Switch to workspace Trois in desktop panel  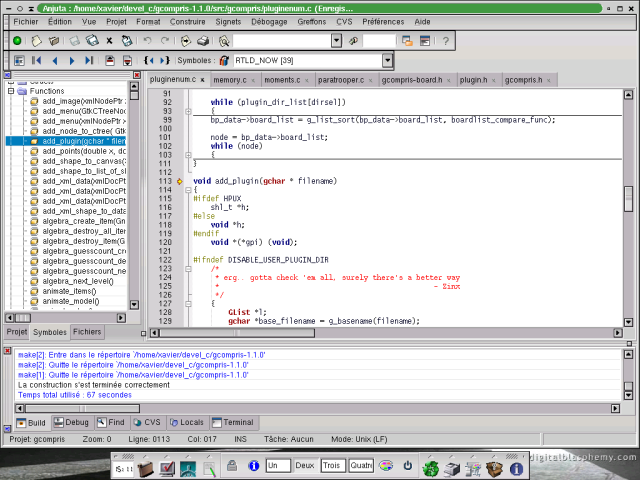pyautogui.click(x=332, y=466)
